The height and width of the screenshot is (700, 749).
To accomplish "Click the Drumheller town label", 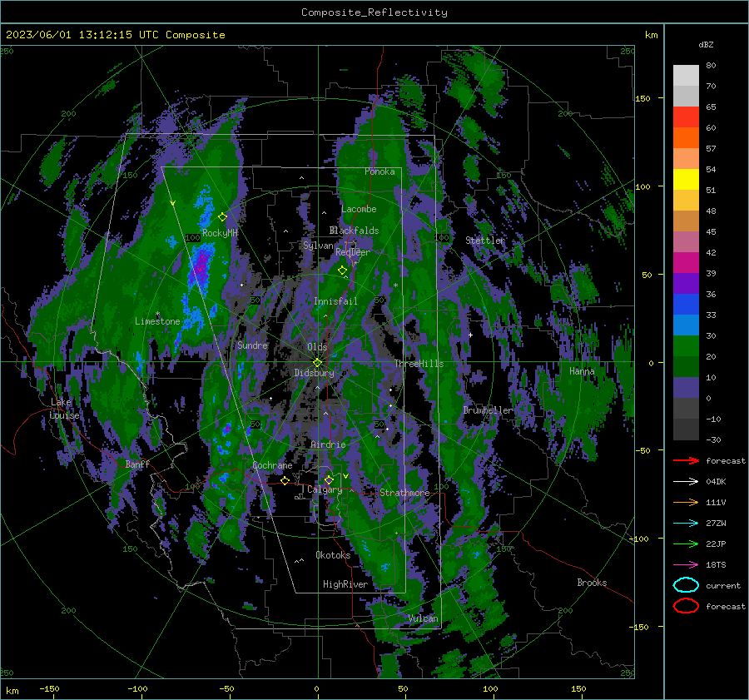I will click(488, 410).
